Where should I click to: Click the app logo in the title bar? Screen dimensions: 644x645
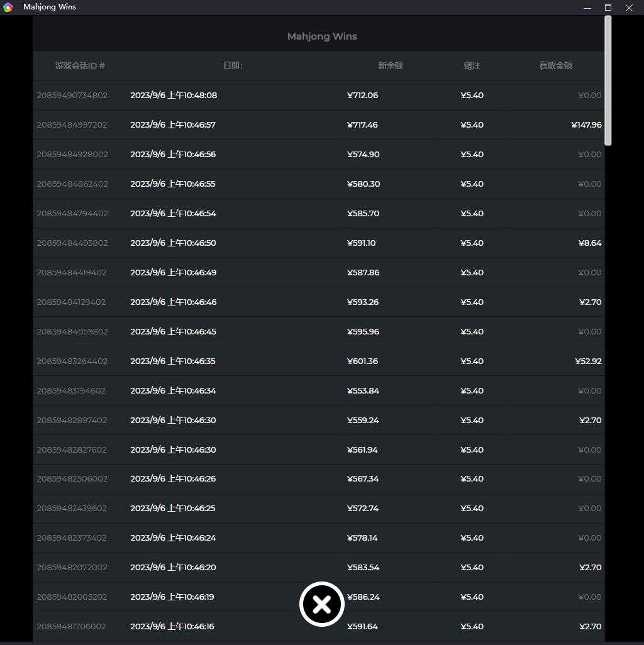(x=8, y=7)
